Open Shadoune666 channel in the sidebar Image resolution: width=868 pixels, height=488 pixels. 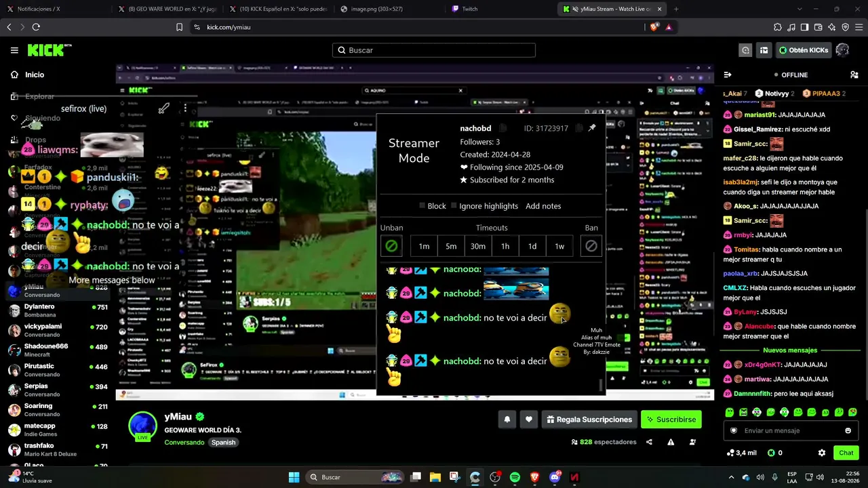tap(58, 350)
